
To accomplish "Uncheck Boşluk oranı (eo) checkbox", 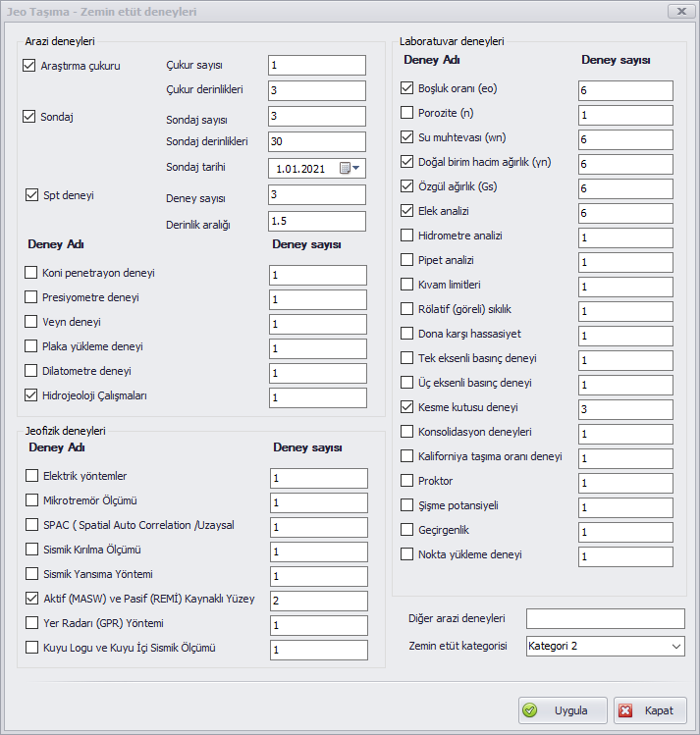I will (x=407, y=87).
